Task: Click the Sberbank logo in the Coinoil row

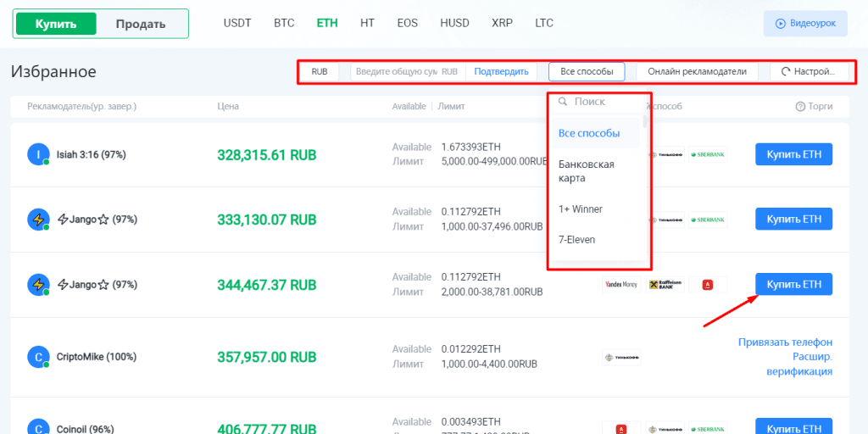Action: pyautogui.click(x=708, y=428)
